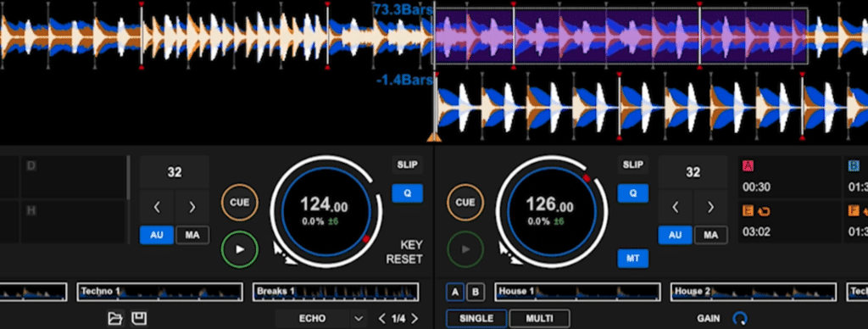This screenshot has height=329, width=868.
Task: Click the purple highlighted loop region in the waveform
Action: 620,36
